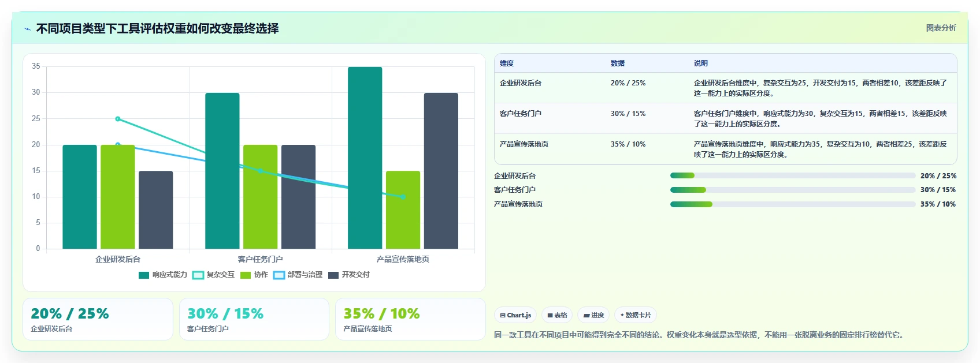Click the 协作 bar for 客户任务门户
Image resolution: width=980 pixels, height=363 pixels.
(x=261, y=197)
